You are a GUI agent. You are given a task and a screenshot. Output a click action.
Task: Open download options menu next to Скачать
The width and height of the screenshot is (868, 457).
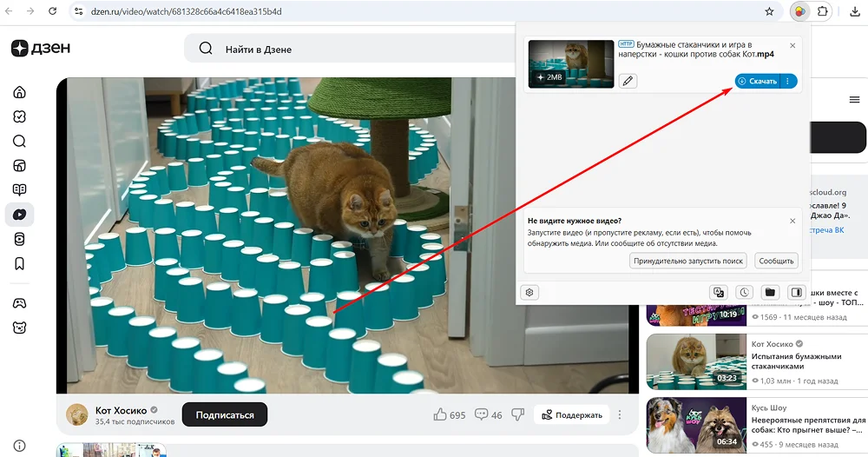788,81
